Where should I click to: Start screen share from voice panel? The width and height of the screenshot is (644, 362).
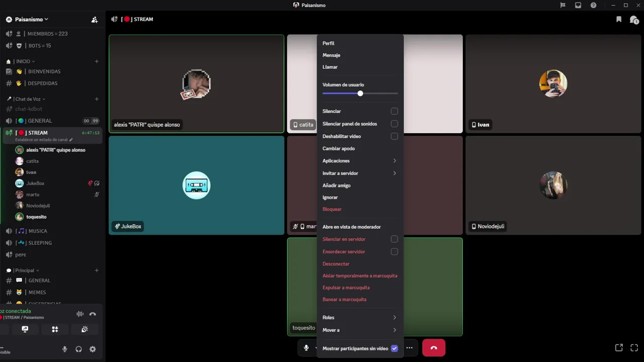[x=25, y=329]
